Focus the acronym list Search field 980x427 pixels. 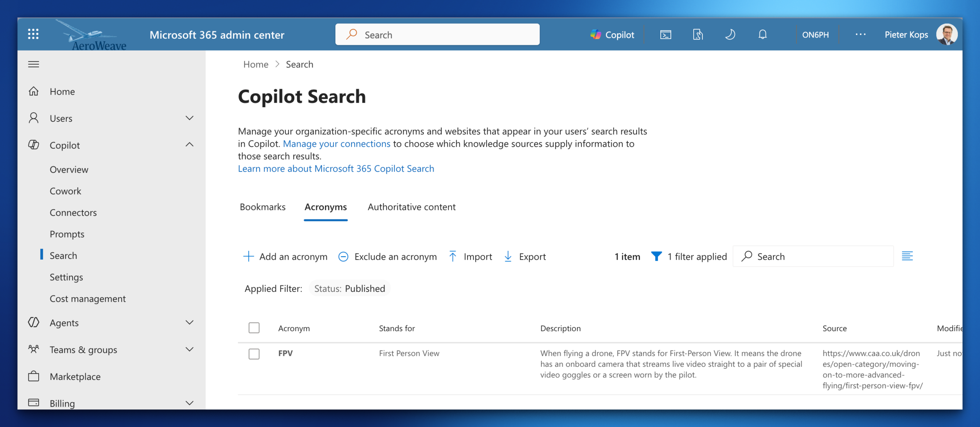coord(813,257)
